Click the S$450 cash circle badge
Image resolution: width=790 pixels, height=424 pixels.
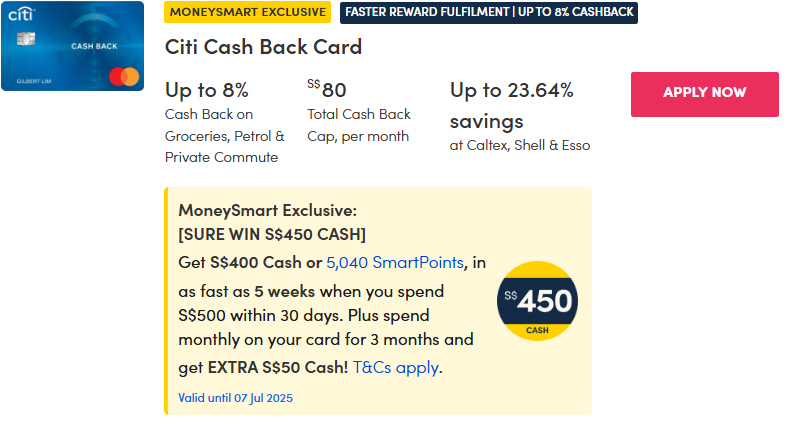[x=538, y=301]
